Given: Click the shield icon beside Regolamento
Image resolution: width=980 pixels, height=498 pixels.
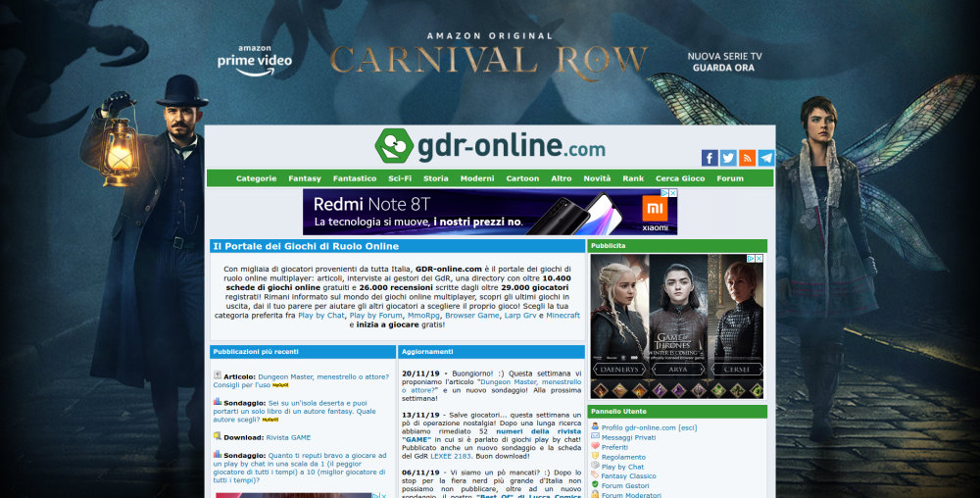Looking at the screenshot, I should pos(595,456).
